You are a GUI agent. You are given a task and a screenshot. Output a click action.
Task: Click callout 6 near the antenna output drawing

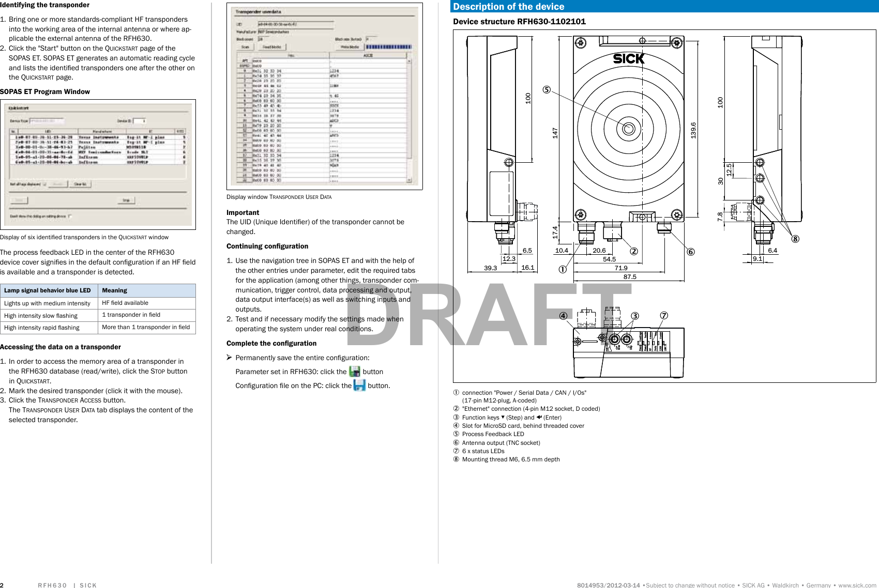(691, 252)
